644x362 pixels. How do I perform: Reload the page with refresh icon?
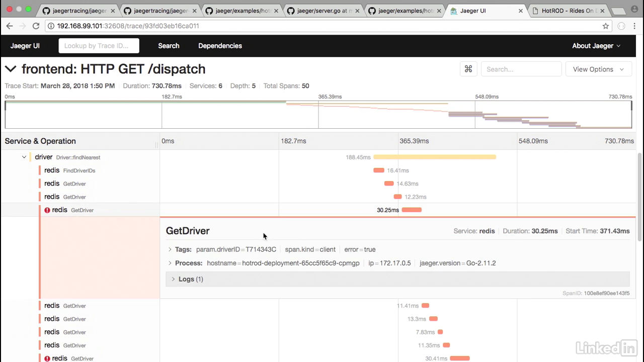pyautogui.click(x=36, y=26)
